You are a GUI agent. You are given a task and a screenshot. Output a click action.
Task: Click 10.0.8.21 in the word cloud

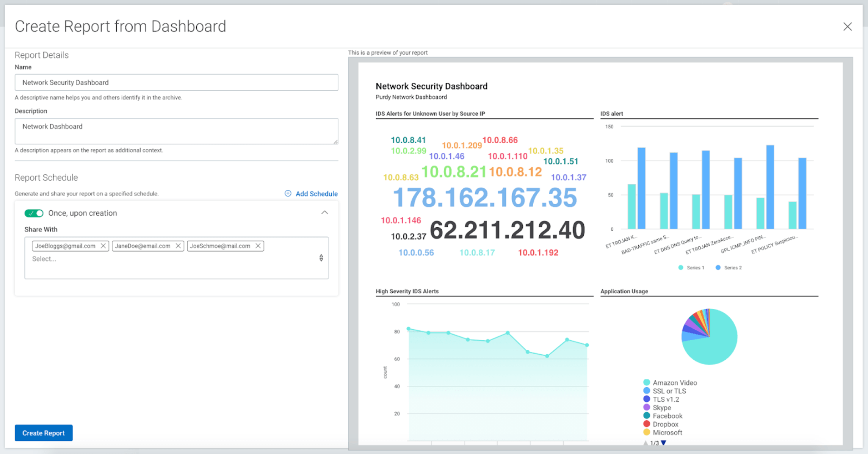coord(454,172)
